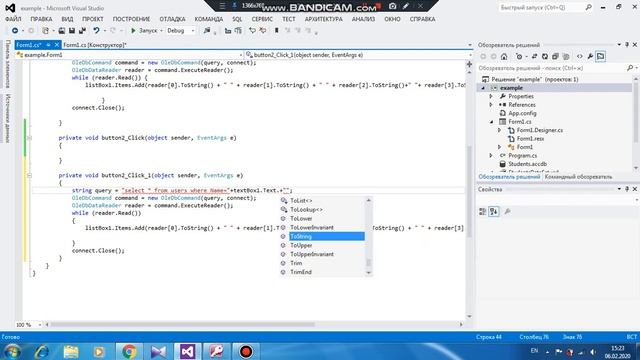
Task: Expand the Properties node in Solution Explorer
Action: point(491,96)
